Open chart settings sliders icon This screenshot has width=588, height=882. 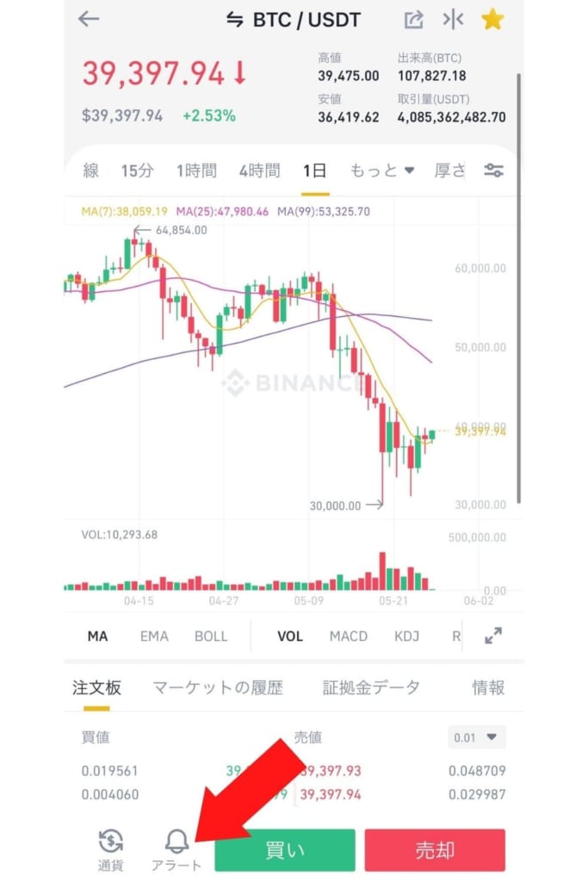493,171
